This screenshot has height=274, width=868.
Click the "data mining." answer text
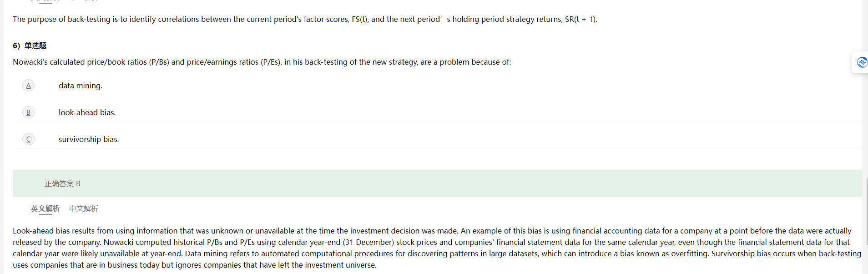(x=81, y=86)
